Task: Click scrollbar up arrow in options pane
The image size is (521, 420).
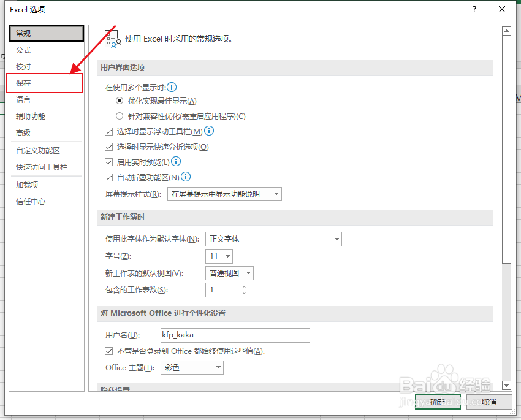Action: click(x=506, y=31)
